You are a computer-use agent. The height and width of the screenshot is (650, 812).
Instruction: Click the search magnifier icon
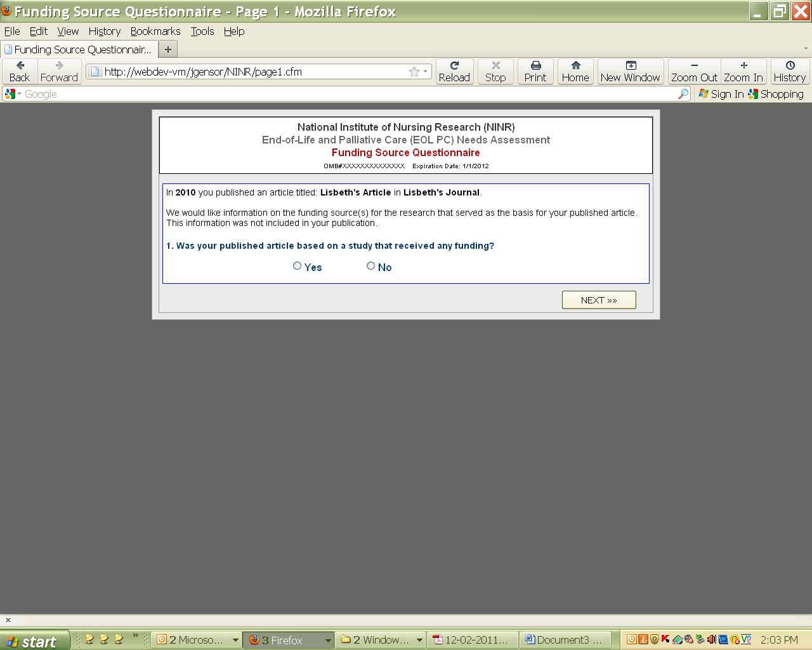[x=683, y=94]
